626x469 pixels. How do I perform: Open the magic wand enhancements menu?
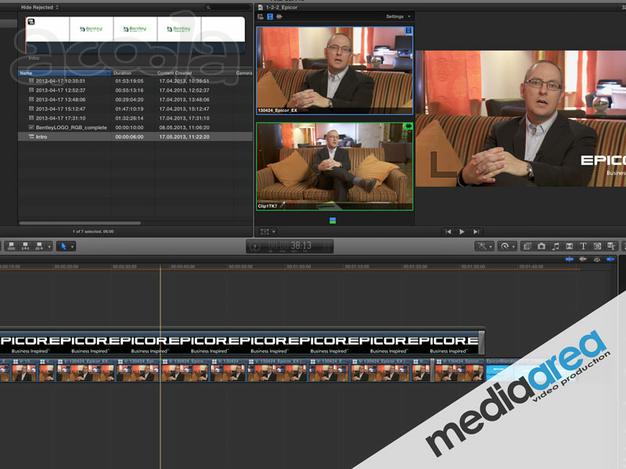pyautogui.click(x=484, y=246)
